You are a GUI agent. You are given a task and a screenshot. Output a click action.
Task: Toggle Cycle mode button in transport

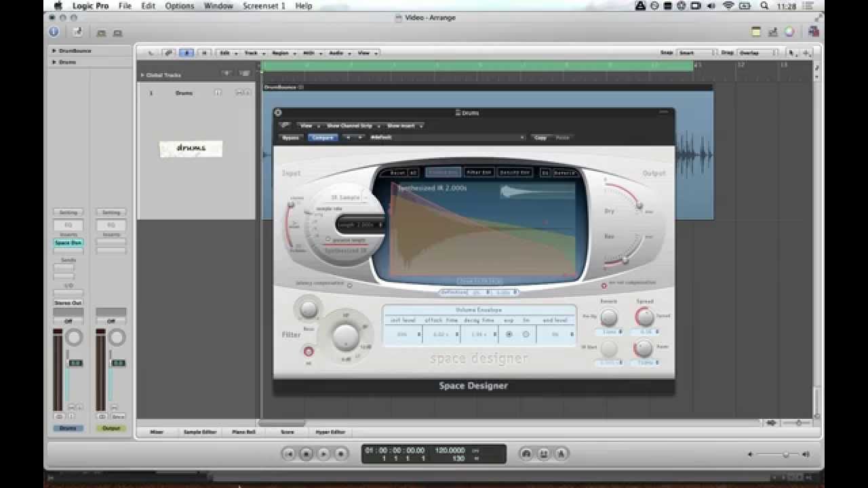(x=526, y=453)
